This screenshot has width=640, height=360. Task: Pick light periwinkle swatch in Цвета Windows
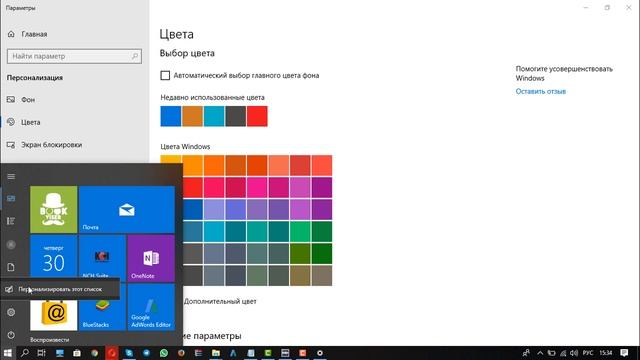click(214, 209)
